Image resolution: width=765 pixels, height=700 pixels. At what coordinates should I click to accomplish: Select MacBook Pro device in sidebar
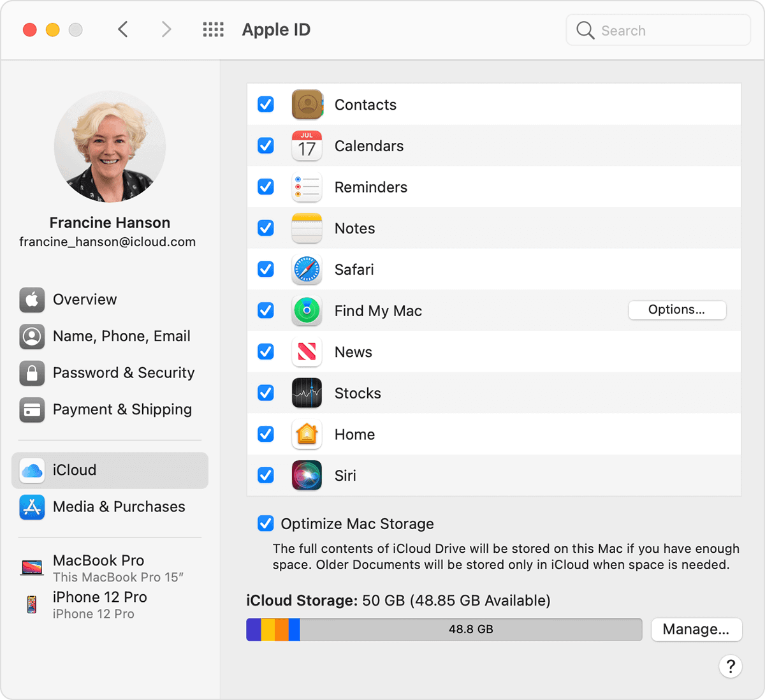99,567
